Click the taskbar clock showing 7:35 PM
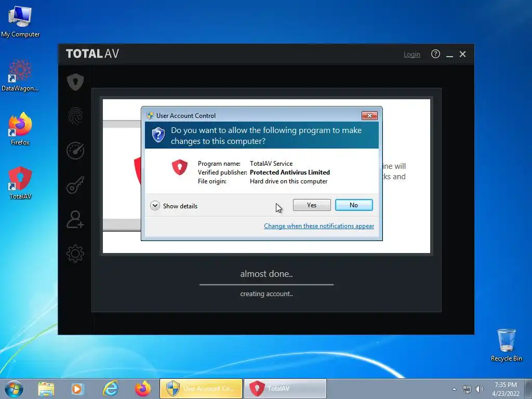532x399 pixels. pos(506,389)
